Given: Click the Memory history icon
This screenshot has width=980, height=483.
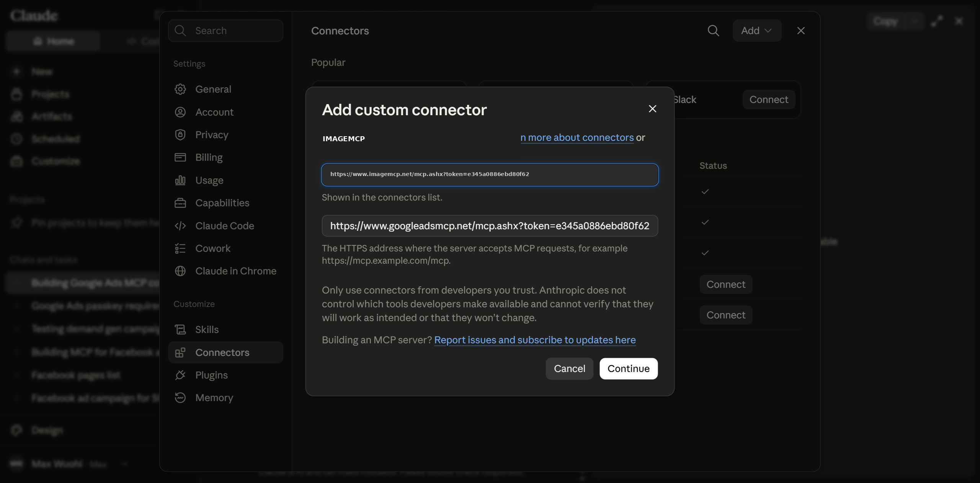Looking at the screenshot, I should (x=180, y=398).
